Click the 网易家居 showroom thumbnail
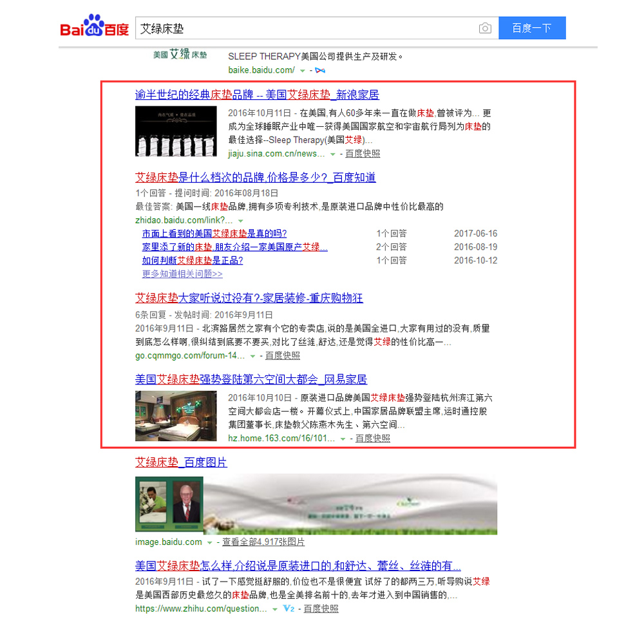The width and height of the screenshot is (644, 644). pyautogui.click(x=176, y=415)
